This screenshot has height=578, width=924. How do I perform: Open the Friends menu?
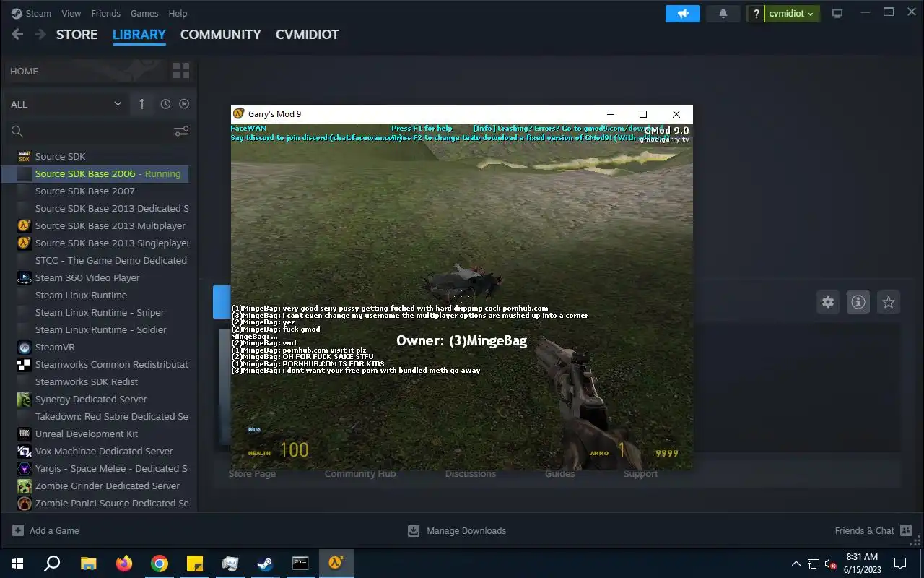(105, 13)
